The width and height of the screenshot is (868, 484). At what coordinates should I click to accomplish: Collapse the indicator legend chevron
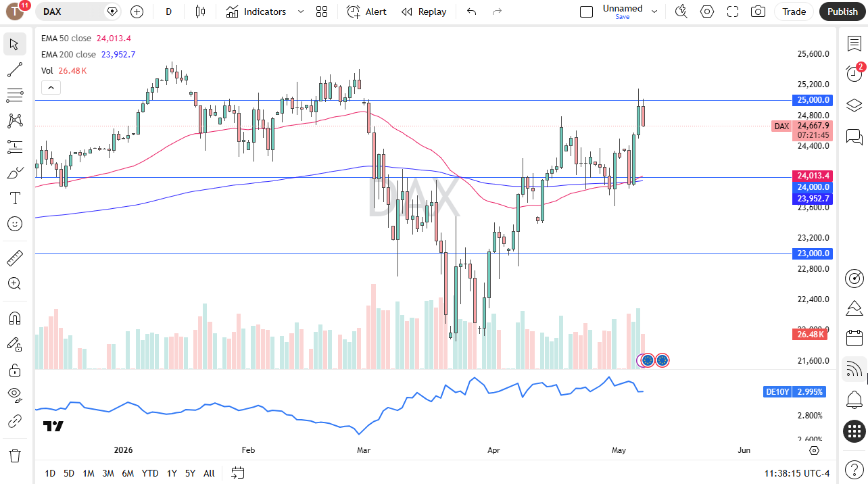pyautogui.click(x=51, y=87)
